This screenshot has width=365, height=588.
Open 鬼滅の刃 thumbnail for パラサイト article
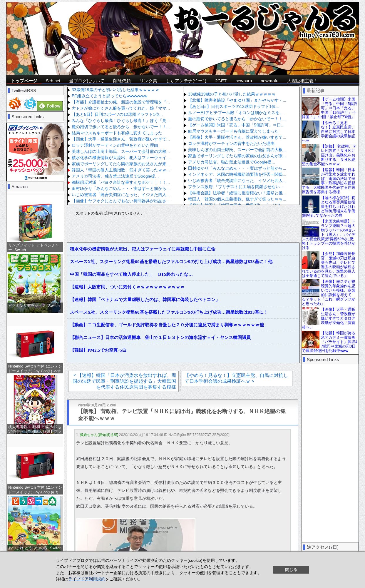click(x=311, y=340)
